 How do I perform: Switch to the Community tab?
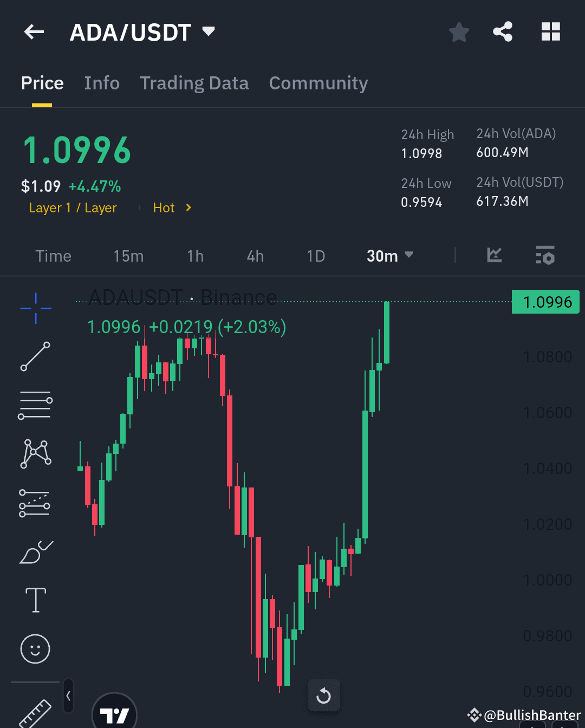(318, 83)
